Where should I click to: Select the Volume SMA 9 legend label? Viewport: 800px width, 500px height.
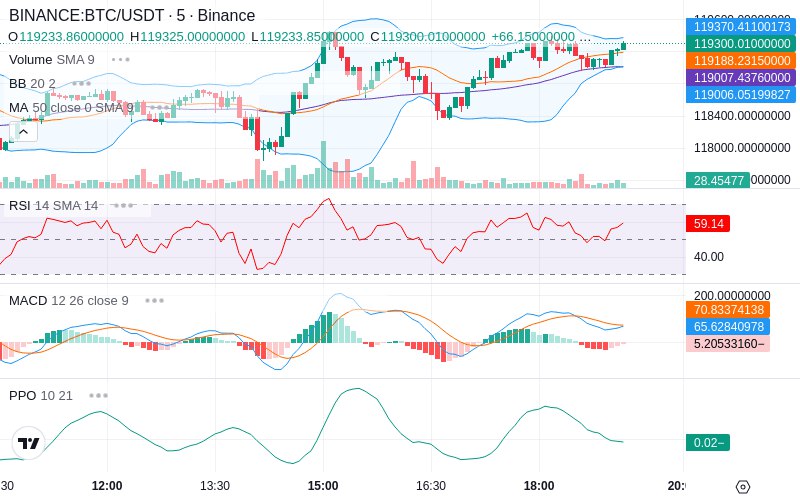(52, 59)
